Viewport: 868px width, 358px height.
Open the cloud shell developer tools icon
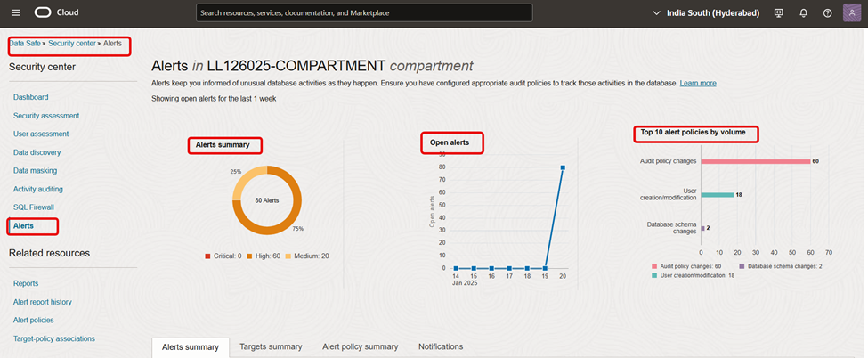pos(779,12)
